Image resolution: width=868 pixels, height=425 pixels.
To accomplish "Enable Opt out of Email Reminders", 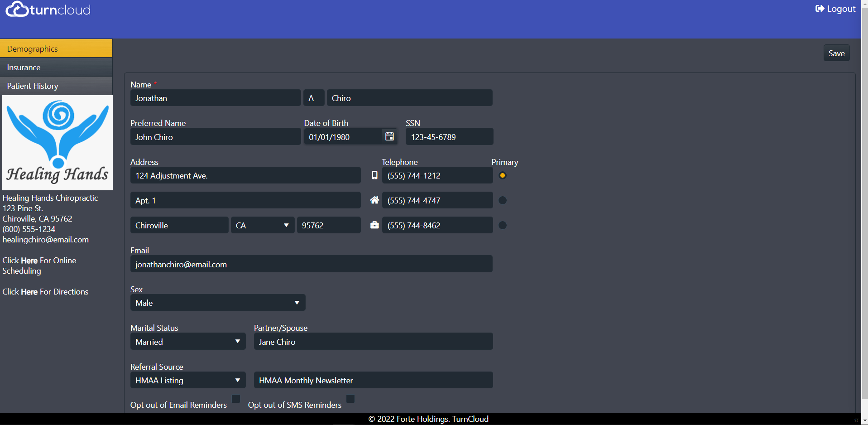I will [236, 399].
